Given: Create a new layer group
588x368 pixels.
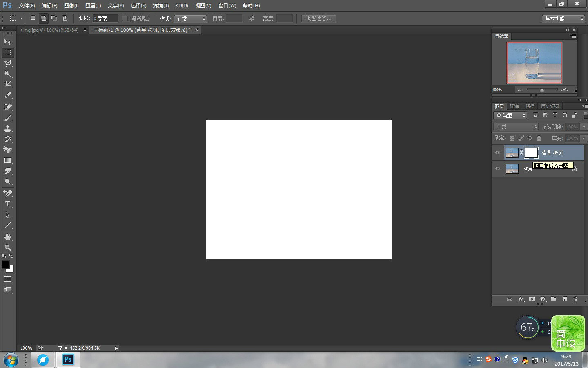Looking at the screenshot, I should tap(554, 299).
